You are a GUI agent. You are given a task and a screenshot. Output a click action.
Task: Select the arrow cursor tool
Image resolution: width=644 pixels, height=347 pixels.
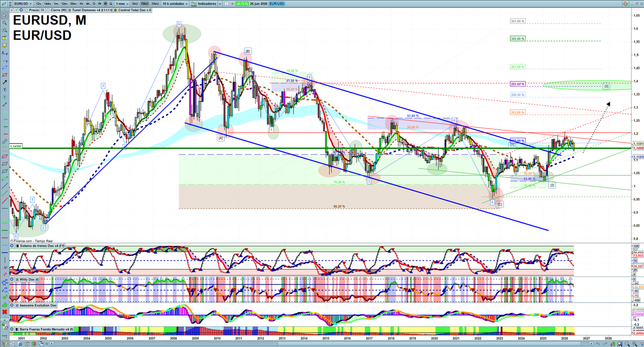pos(4,16)
